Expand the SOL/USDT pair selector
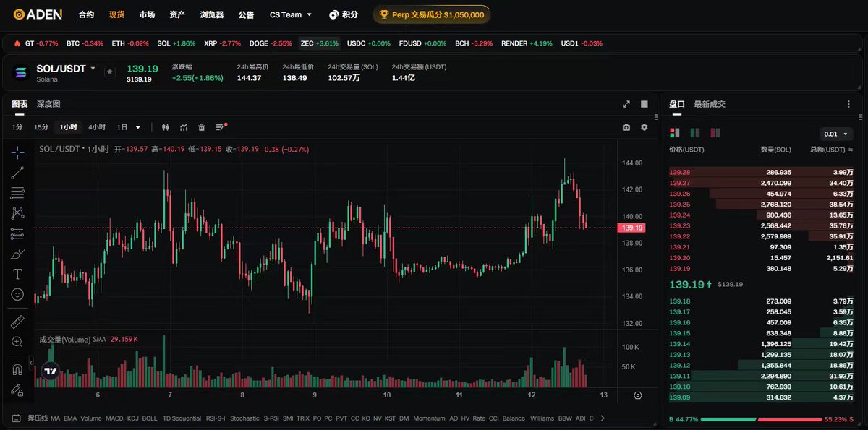 [93, 69]
